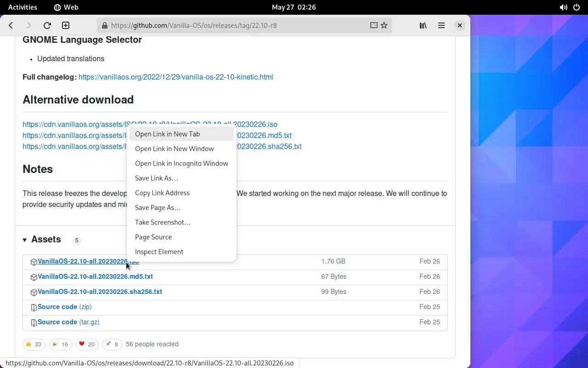Screen dimensions: 588x368
Task: Click the Notes heading
Action: 38,169
